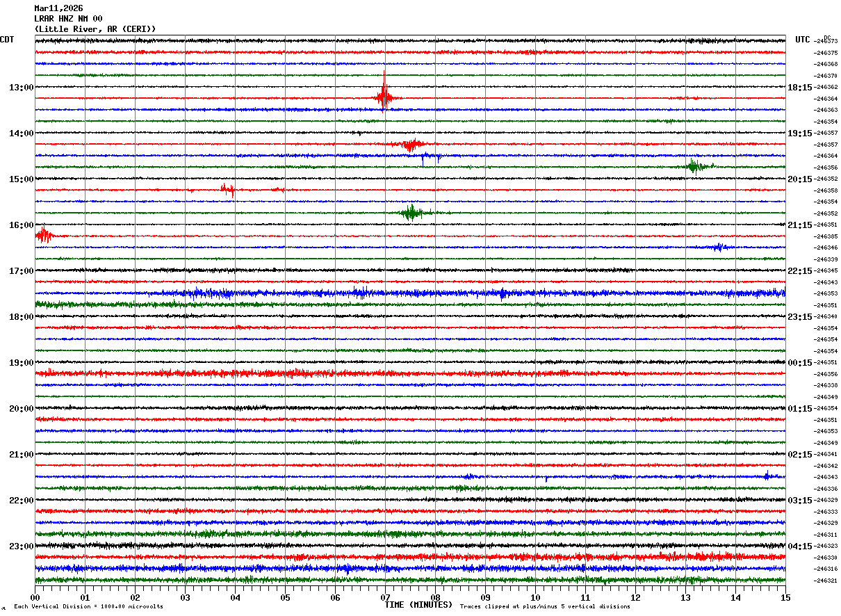Click the red event below the 14:00 line

(x=410, y=145)
